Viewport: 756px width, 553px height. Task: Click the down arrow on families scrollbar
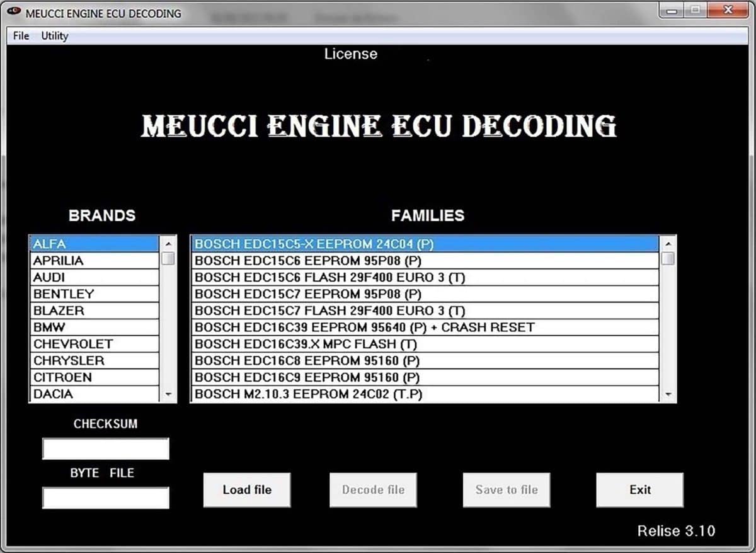click(x=667, y=394)
